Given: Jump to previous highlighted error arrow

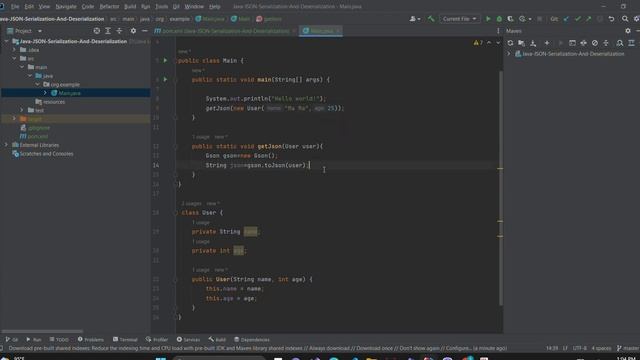Looking at the screenshot, I should coord(489,42).
